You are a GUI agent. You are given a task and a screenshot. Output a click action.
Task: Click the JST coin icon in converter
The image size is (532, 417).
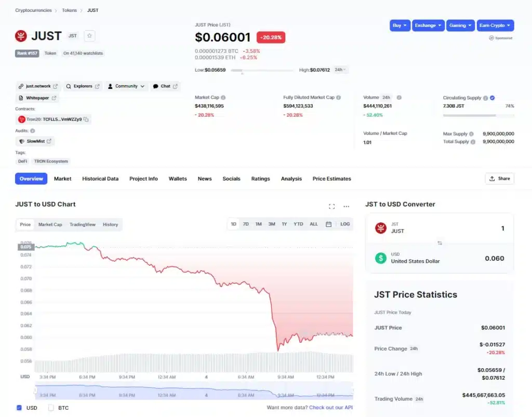381,228
